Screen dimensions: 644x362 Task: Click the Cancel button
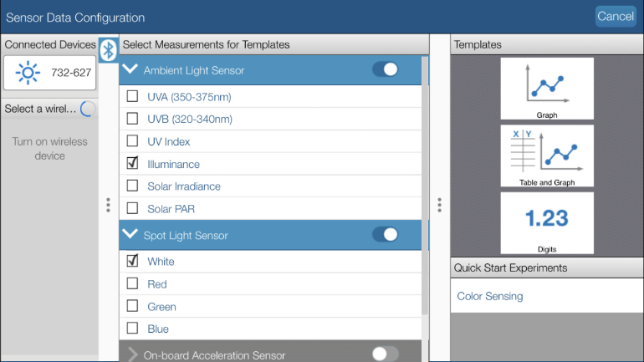[x=616, y=17]
